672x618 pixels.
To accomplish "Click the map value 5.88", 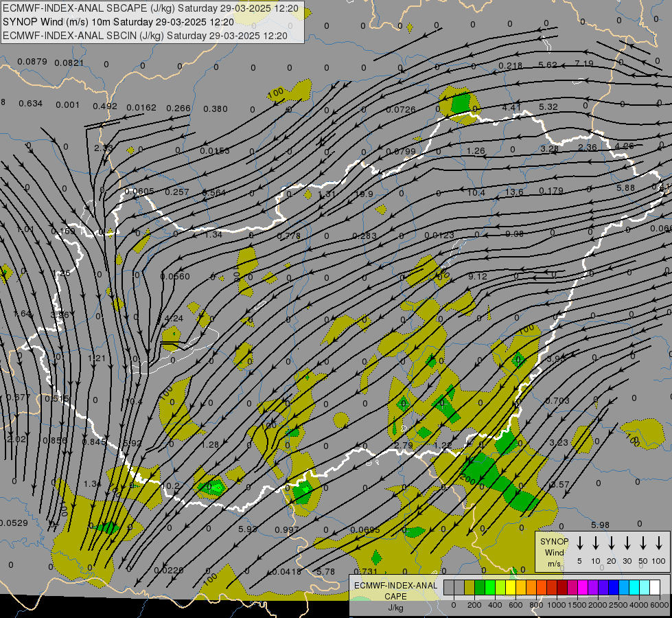I will (x=626, y=188).
